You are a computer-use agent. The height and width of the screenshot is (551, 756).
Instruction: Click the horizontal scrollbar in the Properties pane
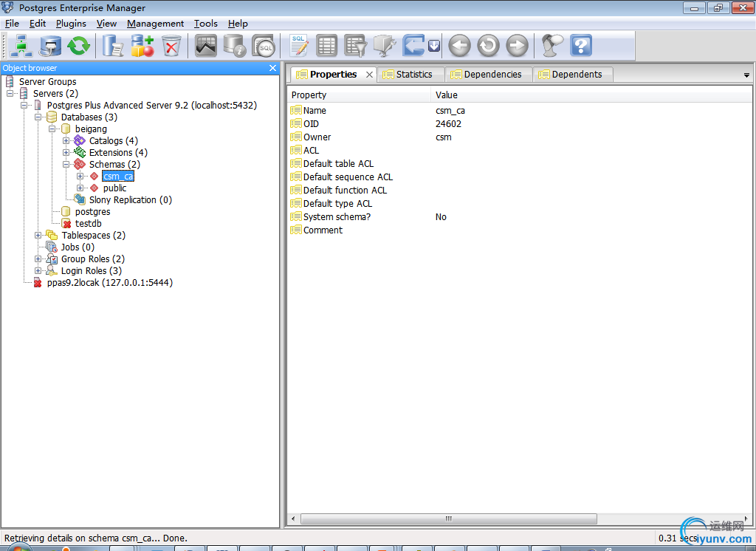[448, 519]
